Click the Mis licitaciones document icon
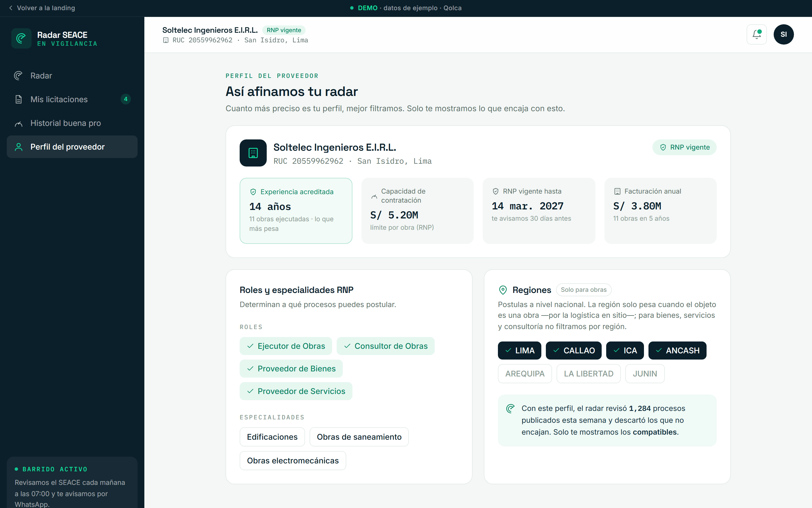Screen dimensions: 812x508 pos(18,99)
